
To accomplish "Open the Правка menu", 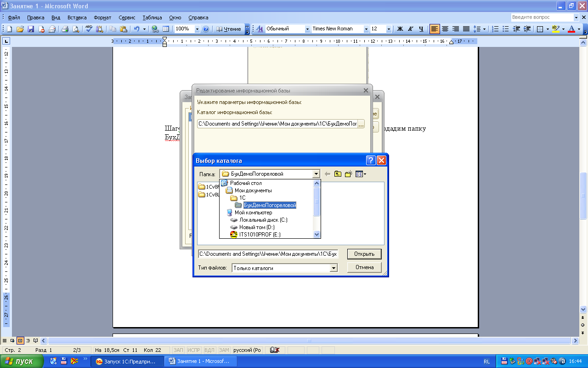I will coord(36,17).
